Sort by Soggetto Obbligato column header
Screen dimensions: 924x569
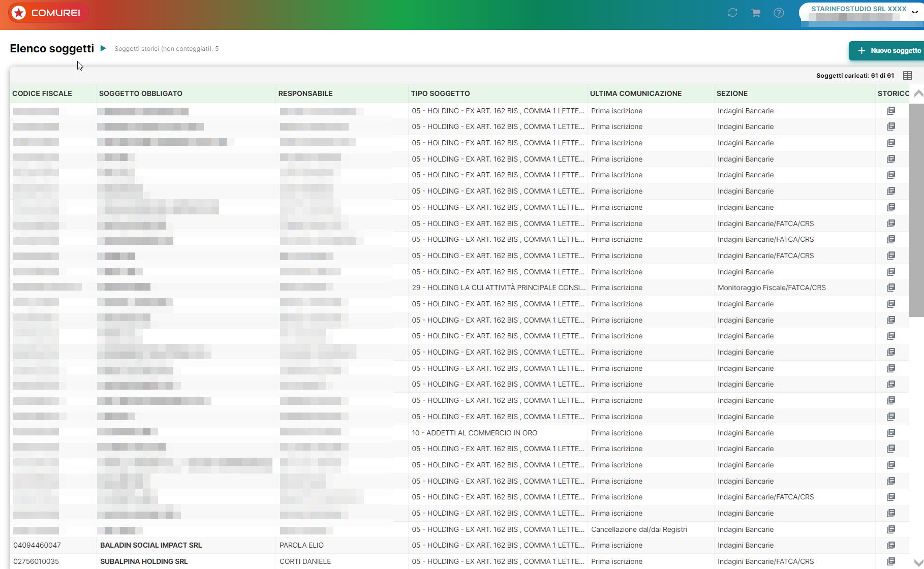click(141, 93)
